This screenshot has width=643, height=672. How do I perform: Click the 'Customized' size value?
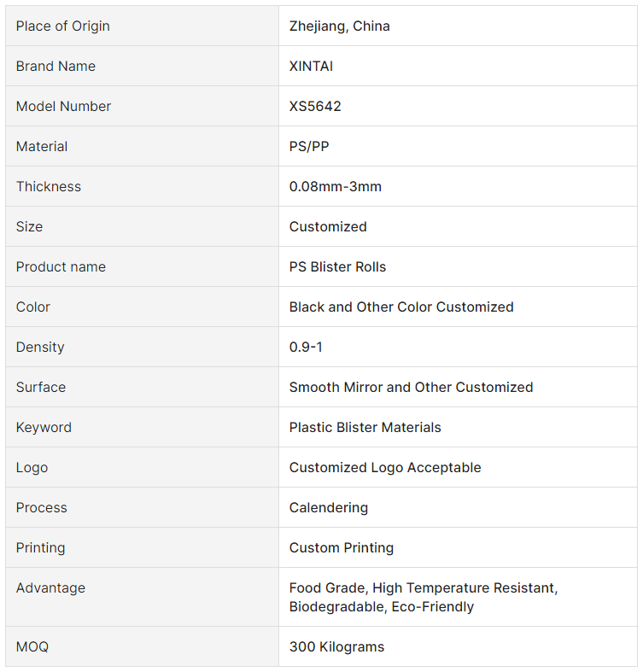click(328, 226)
